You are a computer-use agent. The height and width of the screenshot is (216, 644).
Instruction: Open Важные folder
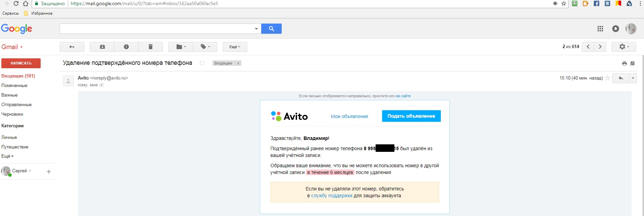pyautogui.click(x=10, y=95)
